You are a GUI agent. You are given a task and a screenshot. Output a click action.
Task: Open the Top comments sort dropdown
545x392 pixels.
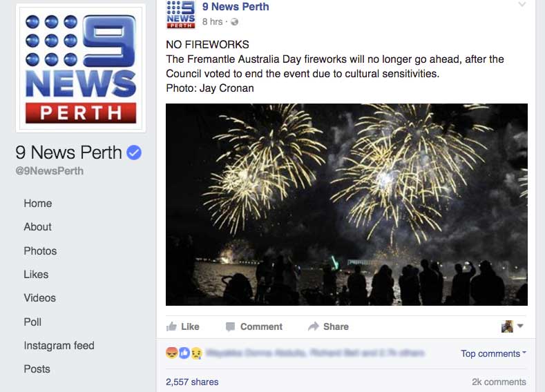[x=493, y=353]
